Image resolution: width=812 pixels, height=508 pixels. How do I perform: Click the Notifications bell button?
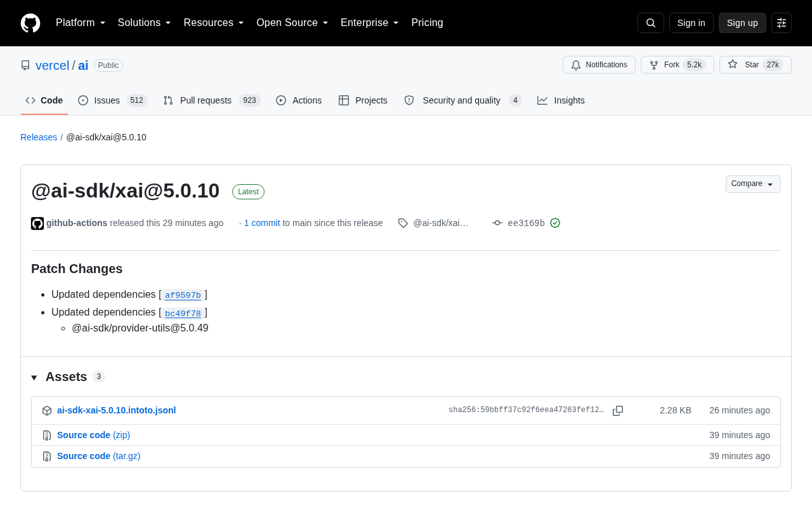coord(599,65)
